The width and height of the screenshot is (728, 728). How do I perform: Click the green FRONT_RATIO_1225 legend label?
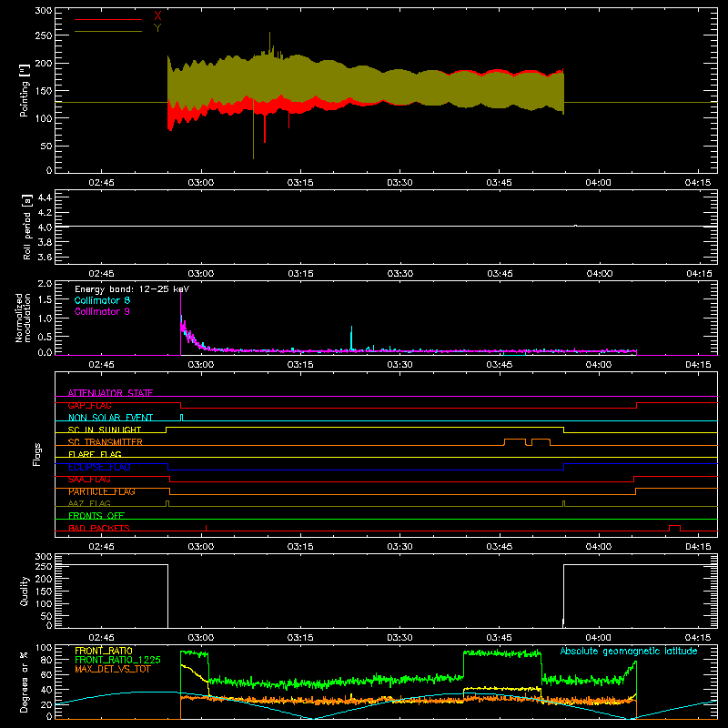click(x=118, y=660)
